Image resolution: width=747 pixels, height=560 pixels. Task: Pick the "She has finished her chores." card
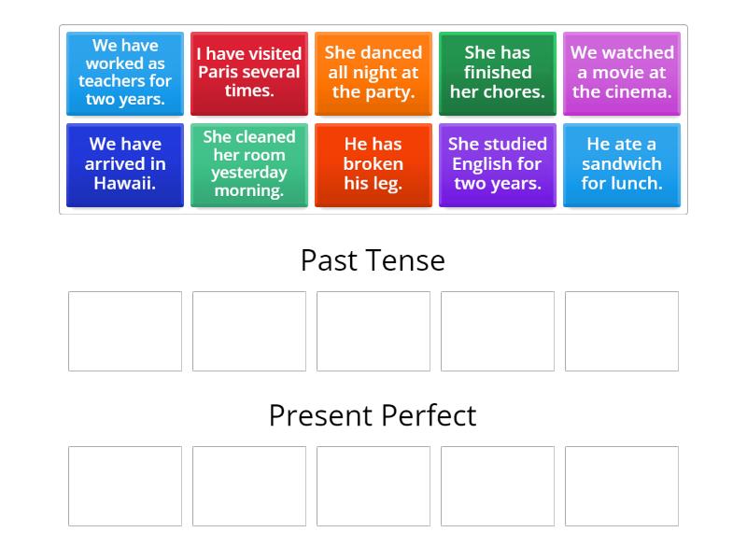[x=498, y=73]
